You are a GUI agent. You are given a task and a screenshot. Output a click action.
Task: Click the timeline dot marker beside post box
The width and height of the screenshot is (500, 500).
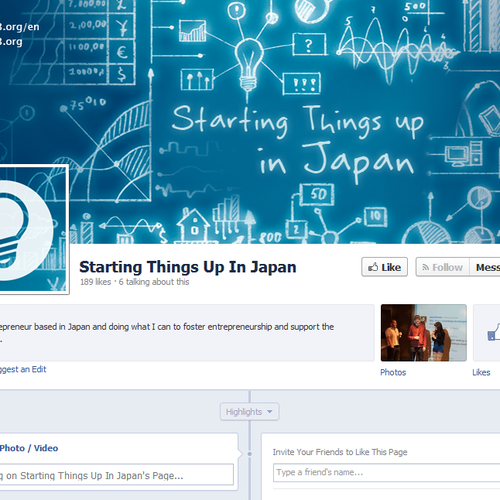click(x=249, y=454)
